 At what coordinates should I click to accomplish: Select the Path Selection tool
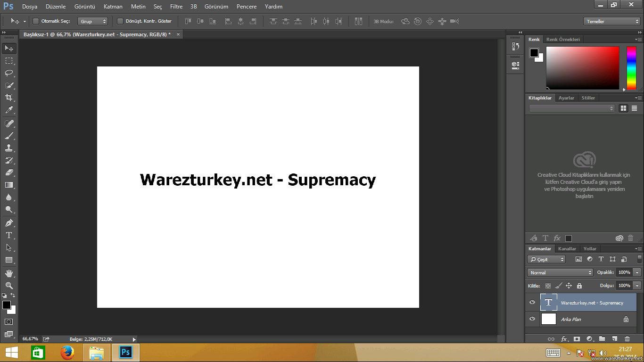(9, 247)
